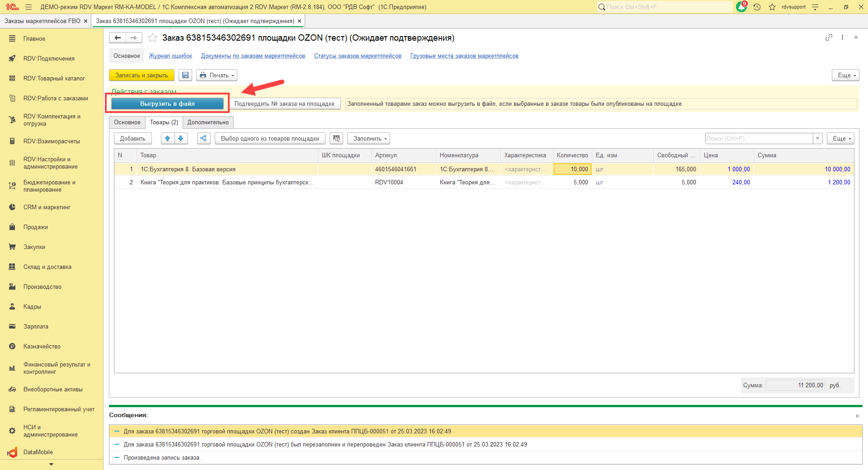The image size is (868, 470).
Task: Open RDV:Товарный каталог in sidebar
Action: click(x=54, y=79)
